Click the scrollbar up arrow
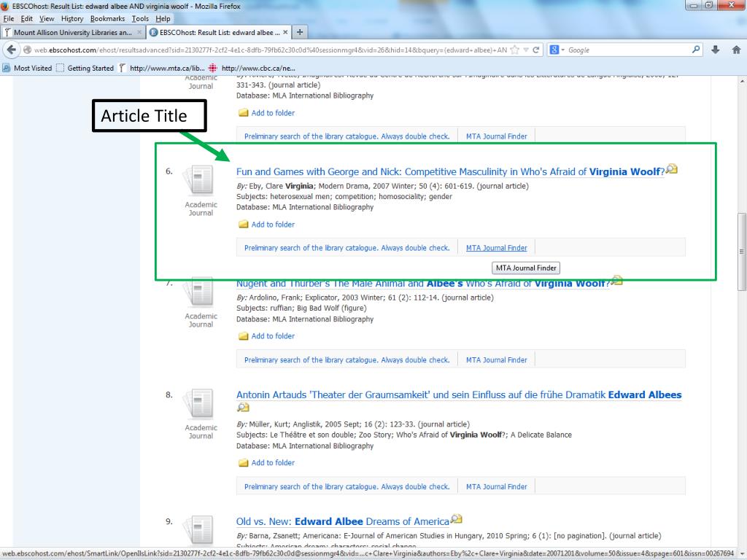 pos(742,81)
